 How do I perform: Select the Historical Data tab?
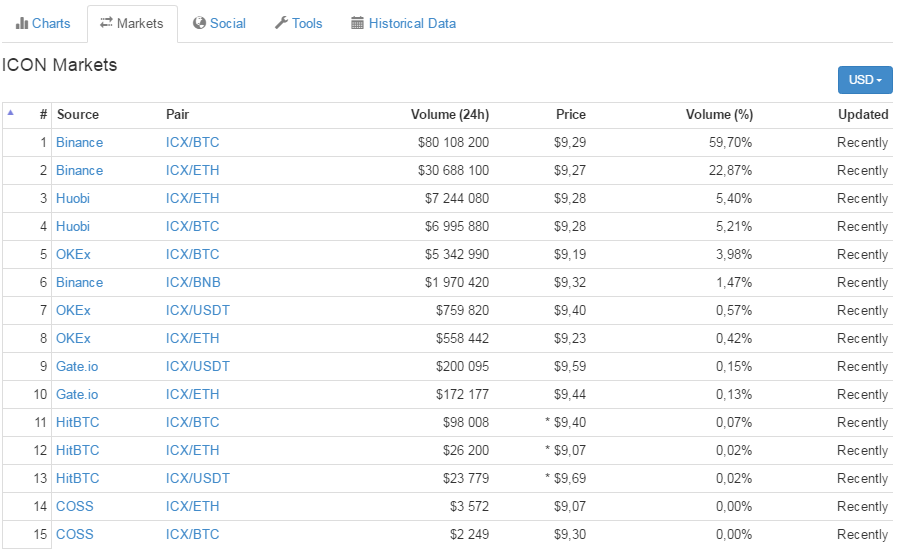pos(403,23)
